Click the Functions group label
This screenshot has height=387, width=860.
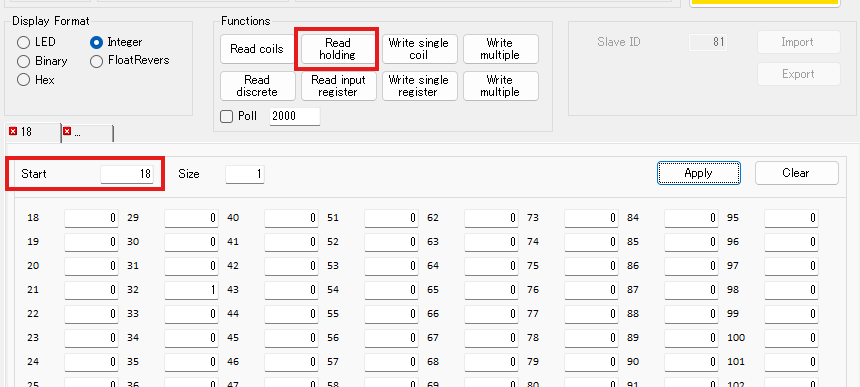point(246,21)
